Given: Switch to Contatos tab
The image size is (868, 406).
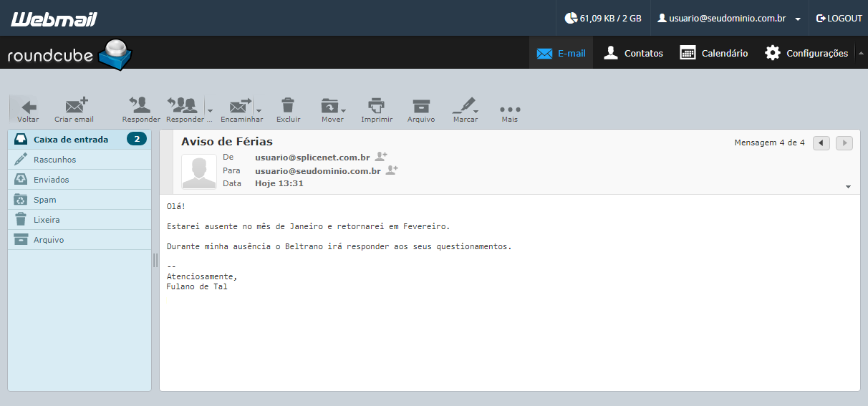Looking at the screenshot, I should click(632, 53).
